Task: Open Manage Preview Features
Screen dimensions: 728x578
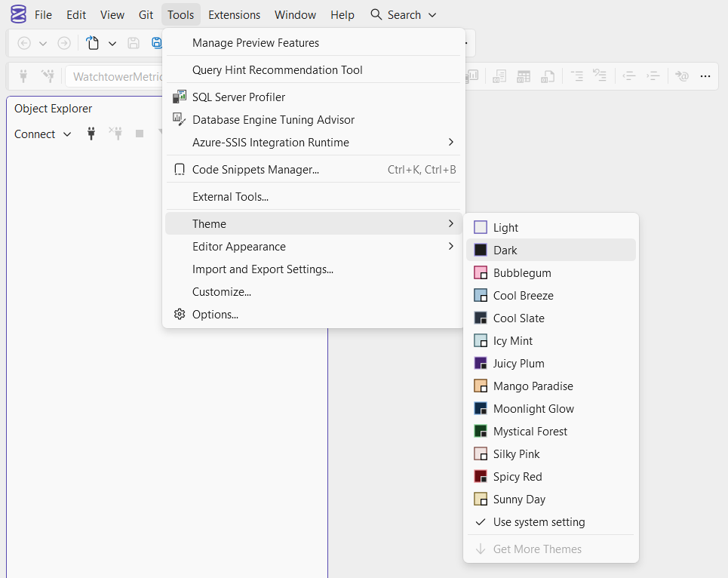Action: click(x=255, y=42)
